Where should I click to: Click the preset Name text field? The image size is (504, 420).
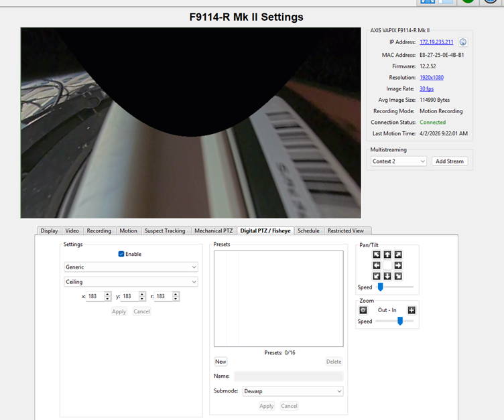(x=288, y=376)
